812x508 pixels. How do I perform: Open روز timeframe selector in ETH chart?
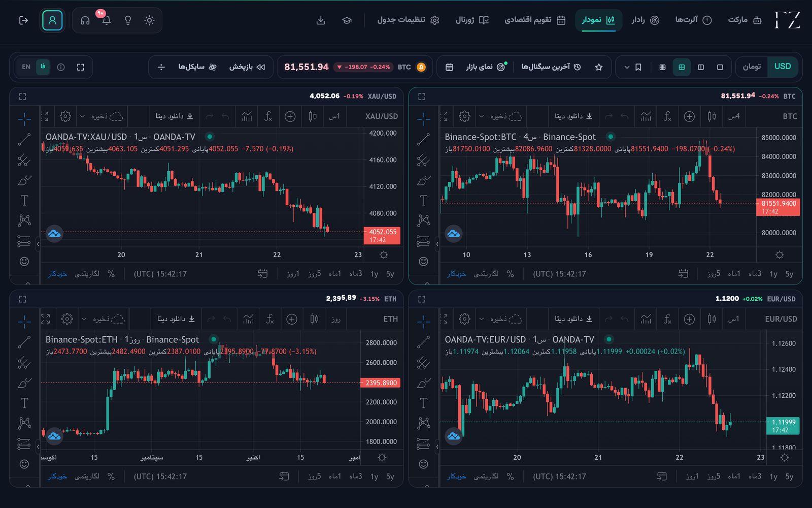tap(335, 319)
